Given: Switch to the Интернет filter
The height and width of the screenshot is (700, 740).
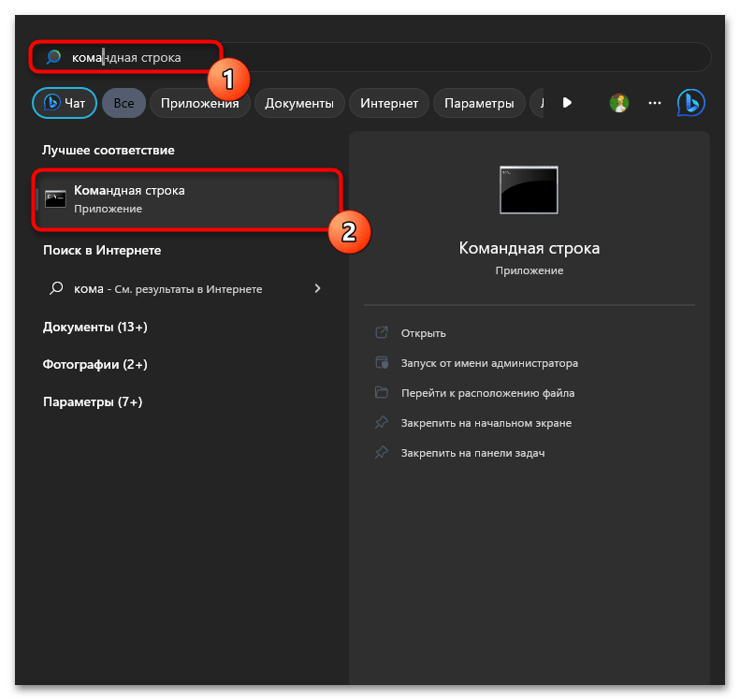Looking at the screenshot, I should coord(389,103).
